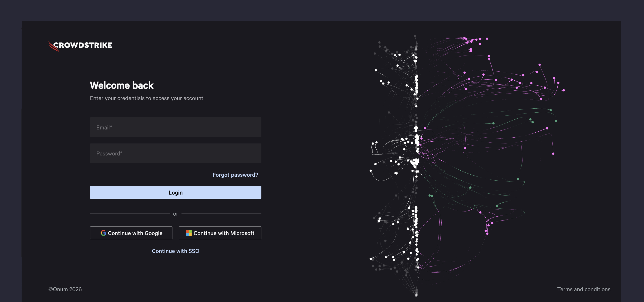644x302 pixels.
Task: Open the Forgot password? link
Action: tap(235, 175)
